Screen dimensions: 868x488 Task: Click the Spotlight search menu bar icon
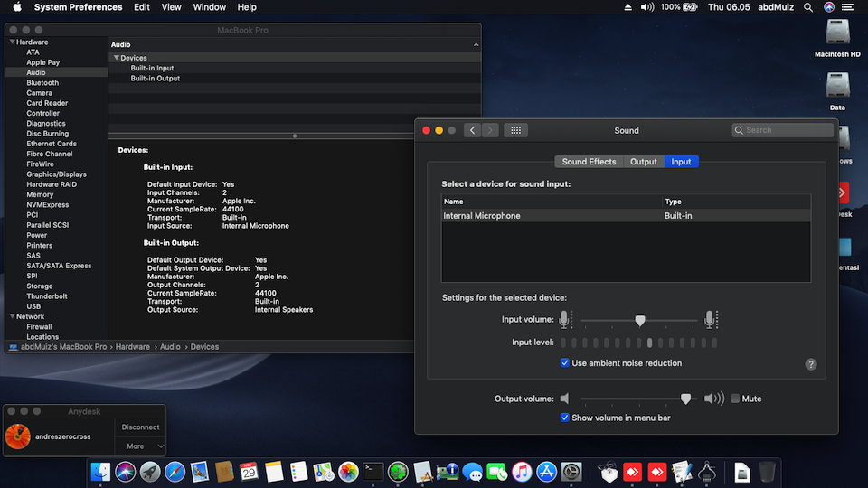click(807, 7)
